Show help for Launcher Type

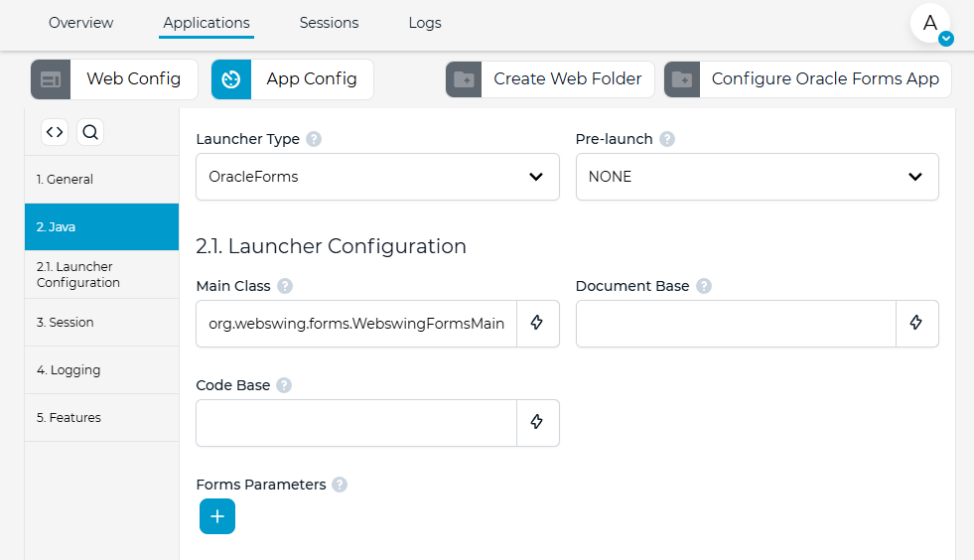pos(314,139)
